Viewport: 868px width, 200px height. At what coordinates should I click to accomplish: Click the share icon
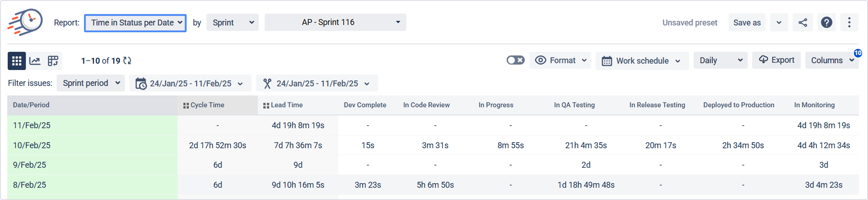click(803, 23)
